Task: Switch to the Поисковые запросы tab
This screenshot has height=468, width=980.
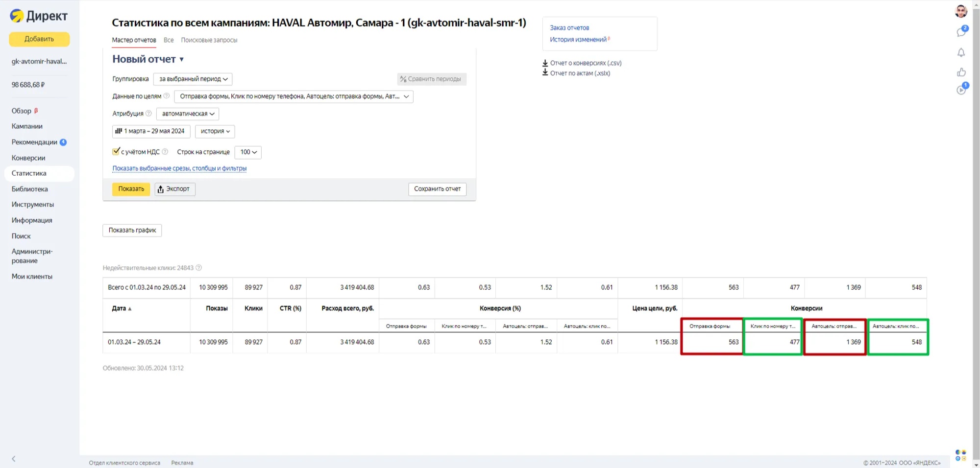Action: pyautogui.click(x=209, y=40)
